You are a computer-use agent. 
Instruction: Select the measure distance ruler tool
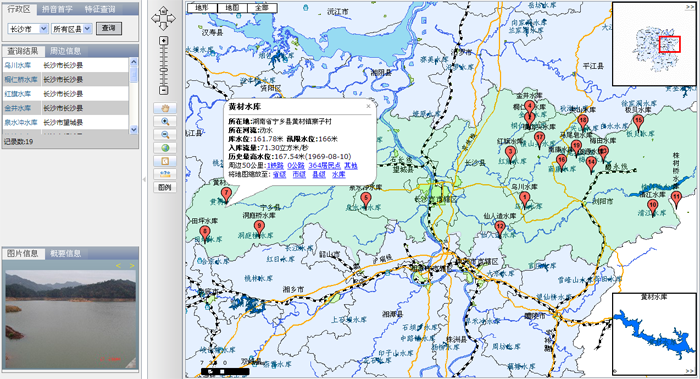pyautogui.click(x=165, y=174)
